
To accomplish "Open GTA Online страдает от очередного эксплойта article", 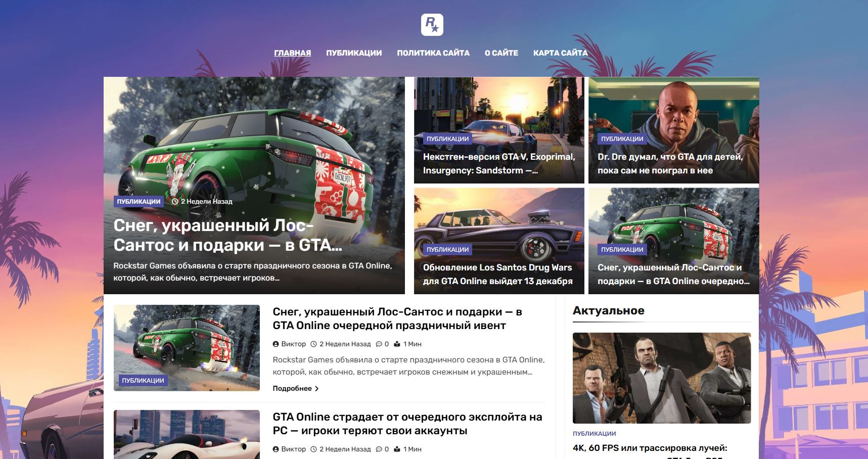I will (407, 424).
